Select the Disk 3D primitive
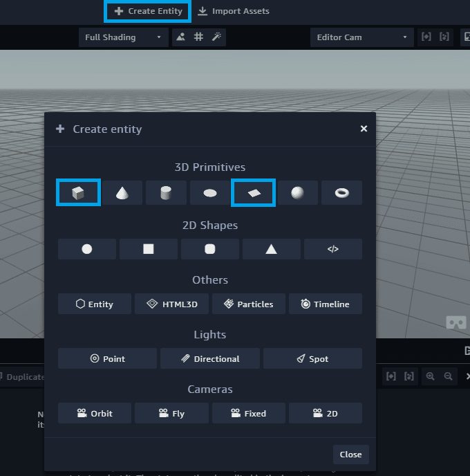This screenshot has width=470, height=476. pyautogui.click(x=210, y=192)
